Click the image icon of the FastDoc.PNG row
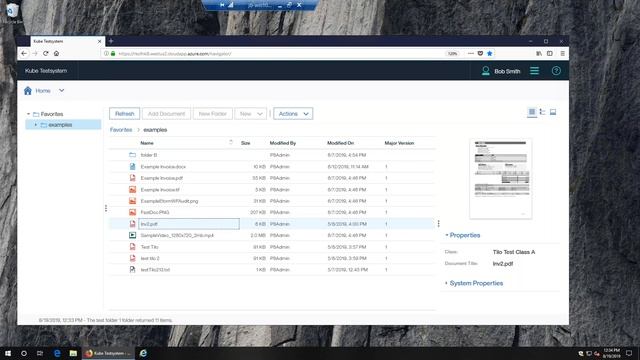This screenshot has width=640, height=360. point(132,212)
